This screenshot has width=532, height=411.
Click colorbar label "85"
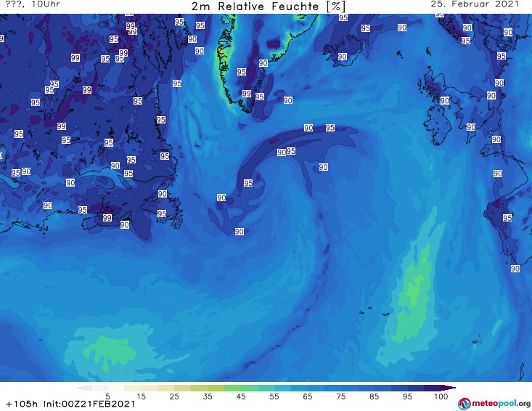click(375, 396)
